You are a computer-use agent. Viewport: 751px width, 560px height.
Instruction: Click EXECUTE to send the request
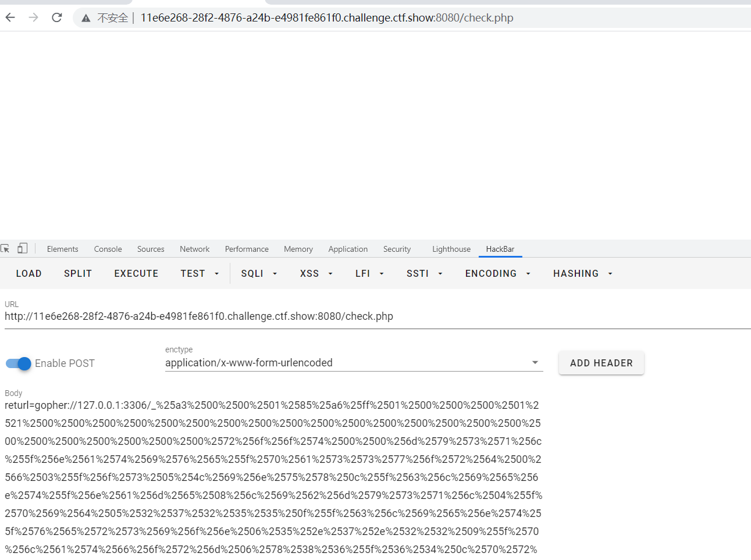pos(136,273)
